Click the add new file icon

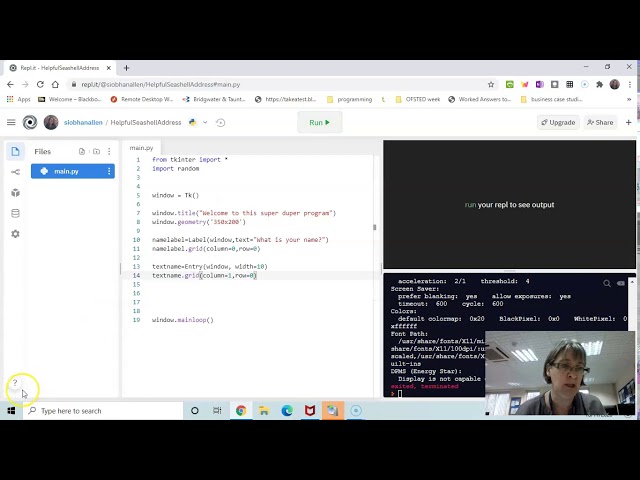pyautogui.click(x=82, y=151)
